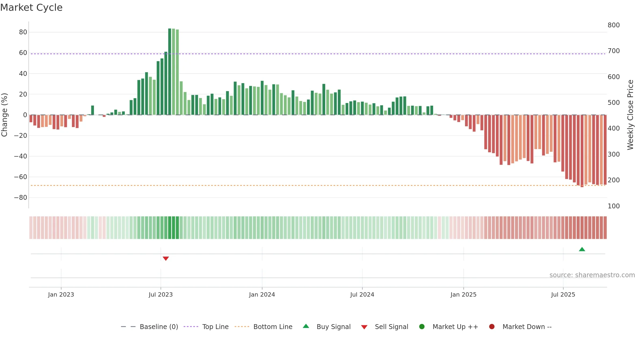Toggle the Market Down -- legend entry
Viewport: 644px width, 362px height.
click(520, 327)
